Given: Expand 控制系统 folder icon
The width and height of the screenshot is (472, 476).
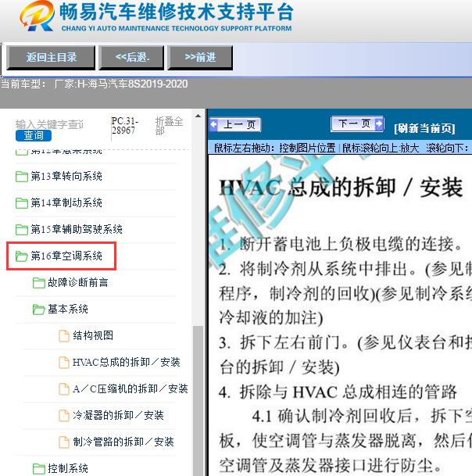Looking at the screenshot, I should (x=39, y=468).
